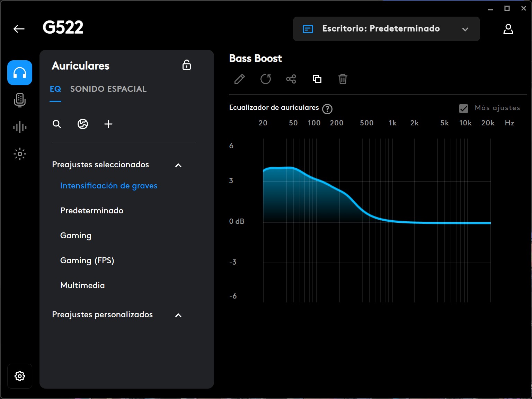
Task: Duplicate the Bass Boost preset
Action: coord(317,79)
